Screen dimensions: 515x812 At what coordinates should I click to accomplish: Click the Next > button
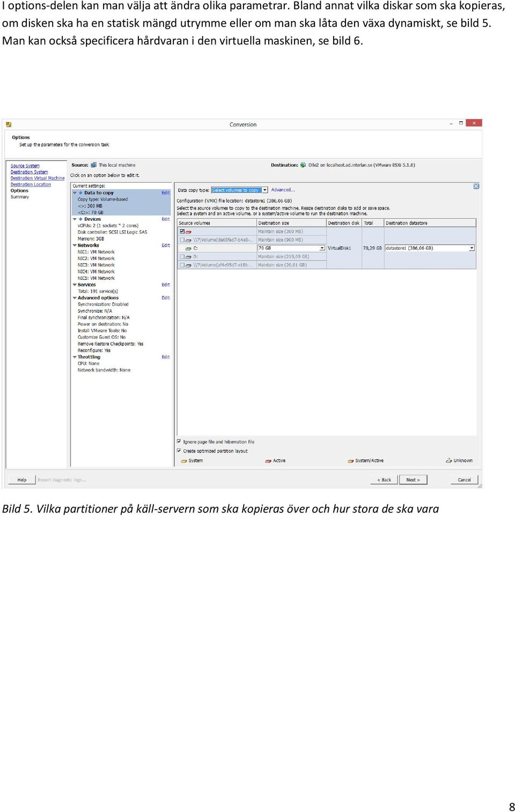tap(413, 480)
